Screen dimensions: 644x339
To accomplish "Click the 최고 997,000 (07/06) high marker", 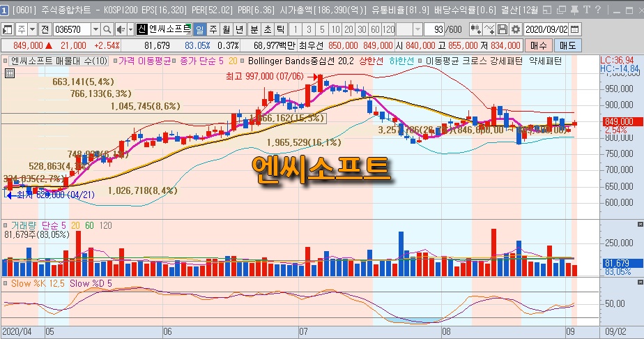I will (265, 77).
